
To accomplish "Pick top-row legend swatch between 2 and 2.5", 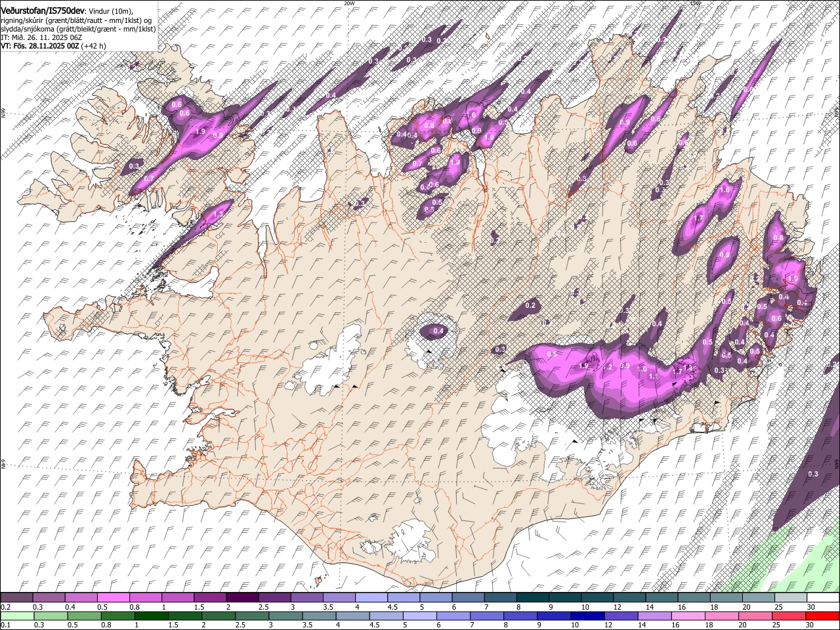I will point(242,597).
